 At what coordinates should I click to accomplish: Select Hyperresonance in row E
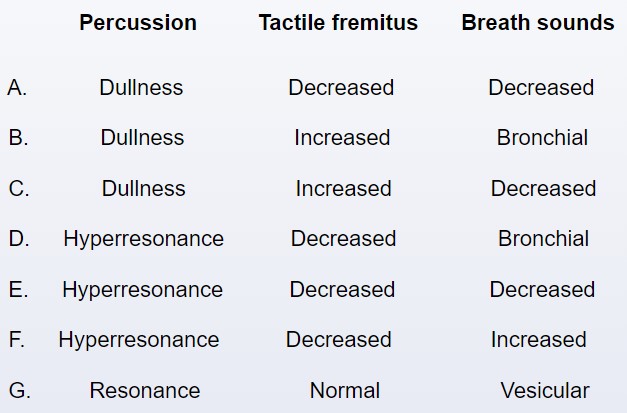(142, 290)
